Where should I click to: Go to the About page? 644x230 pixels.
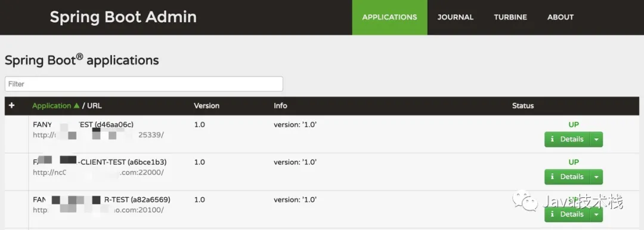560,17
